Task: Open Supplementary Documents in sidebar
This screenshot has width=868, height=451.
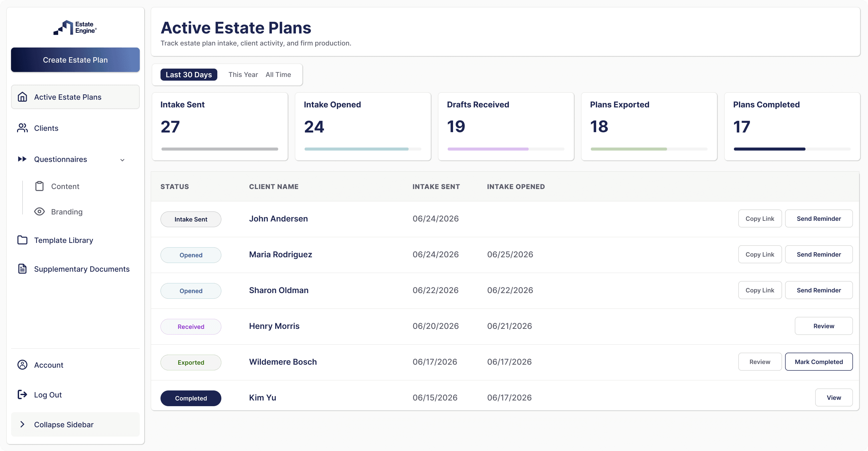Action: (75, 269)
